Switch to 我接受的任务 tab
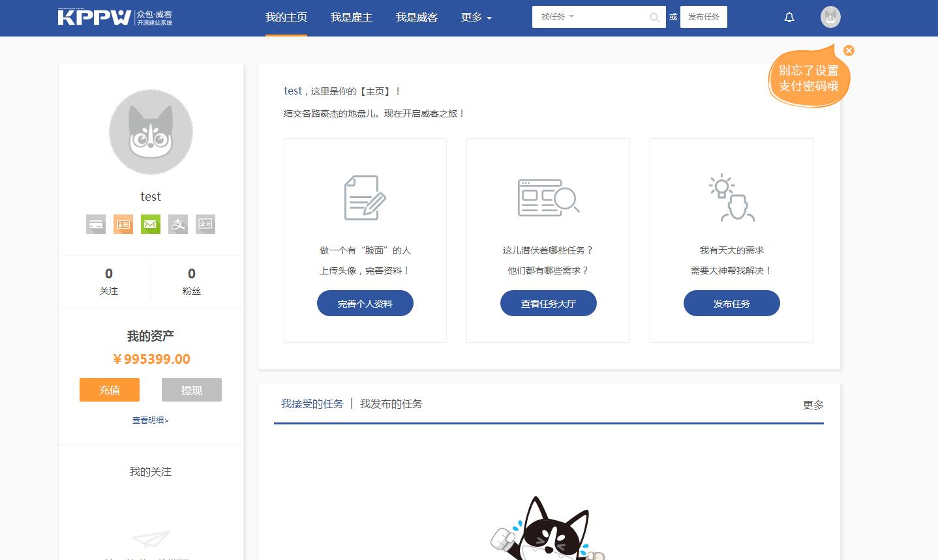Screen dimensions: 938x560 (x=312, y=404)
